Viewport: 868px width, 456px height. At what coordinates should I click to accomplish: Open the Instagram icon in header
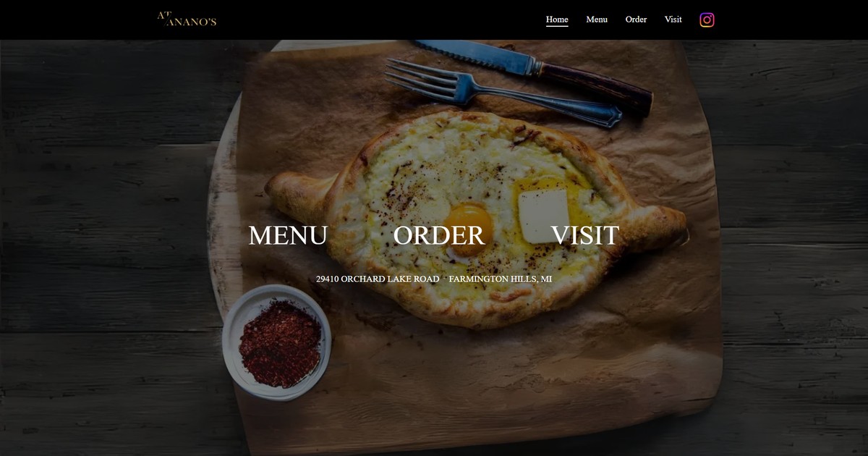707,20
